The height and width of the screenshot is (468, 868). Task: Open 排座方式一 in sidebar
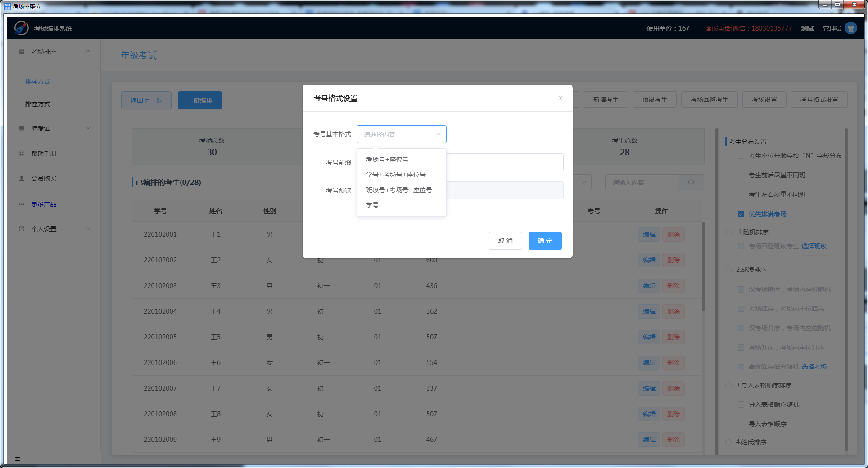[41, 81]
